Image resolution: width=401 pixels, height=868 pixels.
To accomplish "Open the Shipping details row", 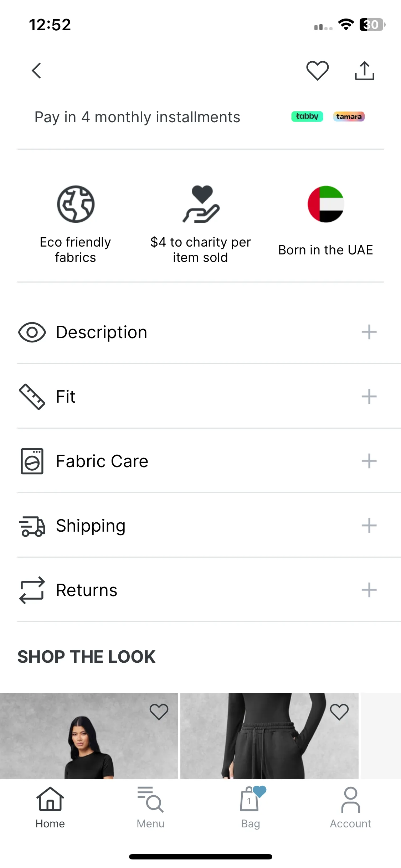I will click(209, 526).
